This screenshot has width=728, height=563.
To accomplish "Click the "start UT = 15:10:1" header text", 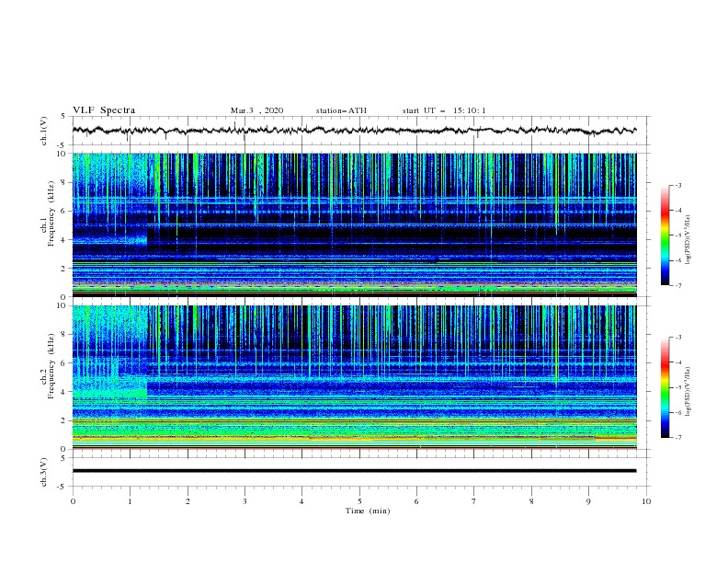I will 444,110.
